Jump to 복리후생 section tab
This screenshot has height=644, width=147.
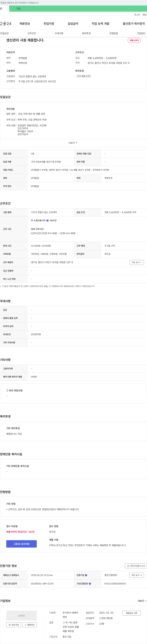click(x=86, y=33)
